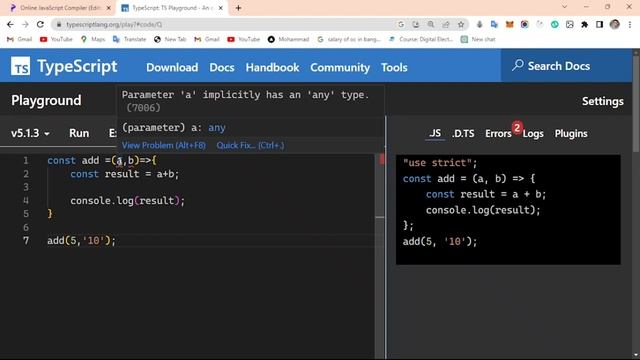
Task: Open the Google Translate extension icon
Action: (494, 24)
